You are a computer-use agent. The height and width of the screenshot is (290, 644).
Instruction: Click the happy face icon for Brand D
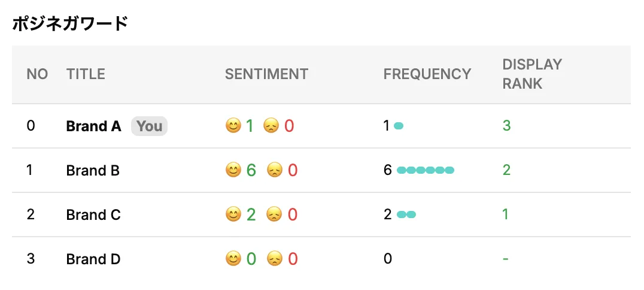233,259
